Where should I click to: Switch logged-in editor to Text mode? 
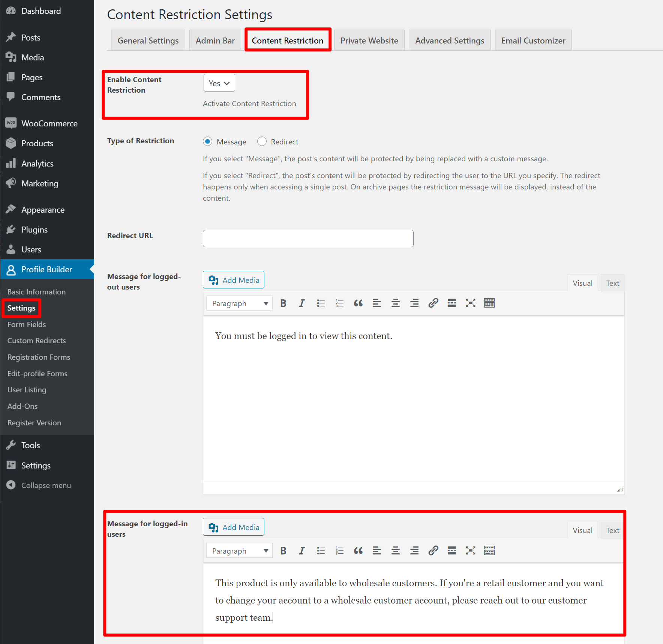click(612, 530)
